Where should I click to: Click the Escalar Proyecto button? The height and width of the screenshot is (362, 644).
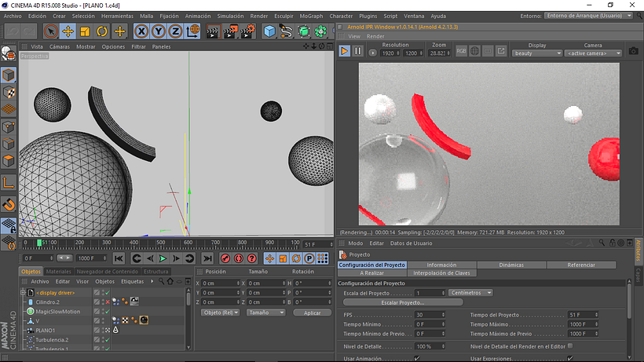pos(403,302)
